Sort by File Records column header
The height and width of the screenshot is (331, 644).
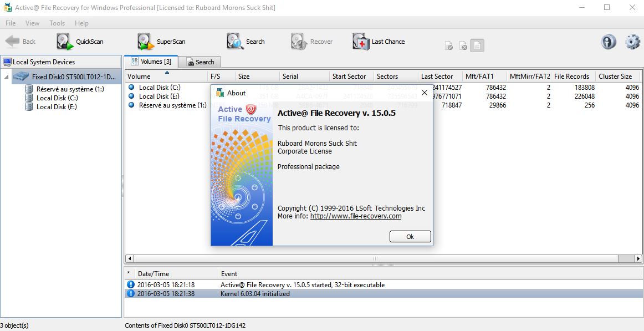(574, 76)
